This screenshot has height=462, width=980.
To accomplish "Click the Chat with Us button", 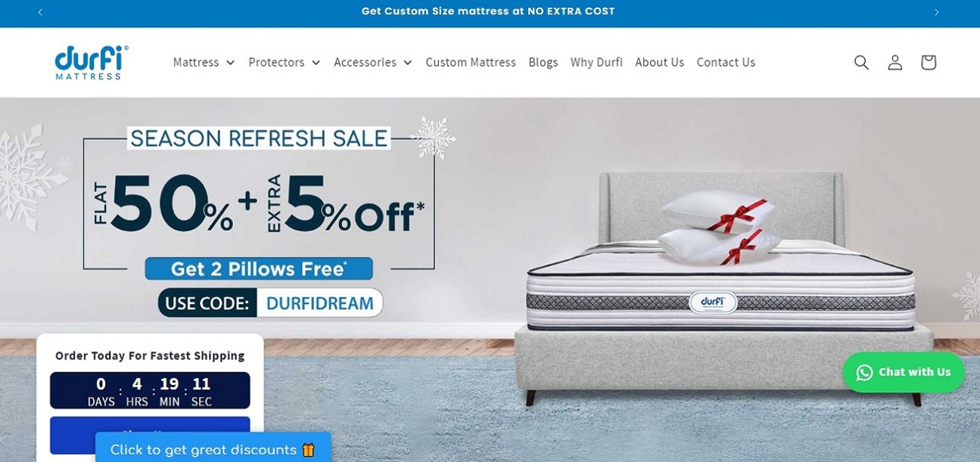I will 904,372.
